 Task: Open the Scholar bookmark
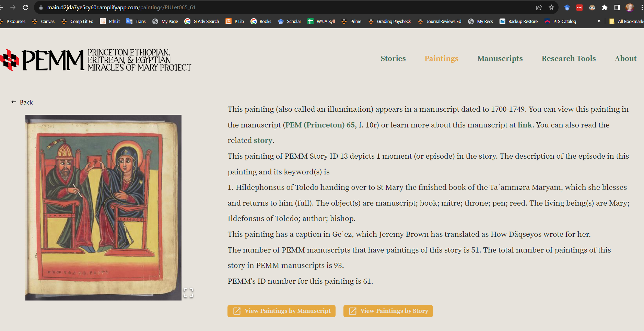(289, 21)
